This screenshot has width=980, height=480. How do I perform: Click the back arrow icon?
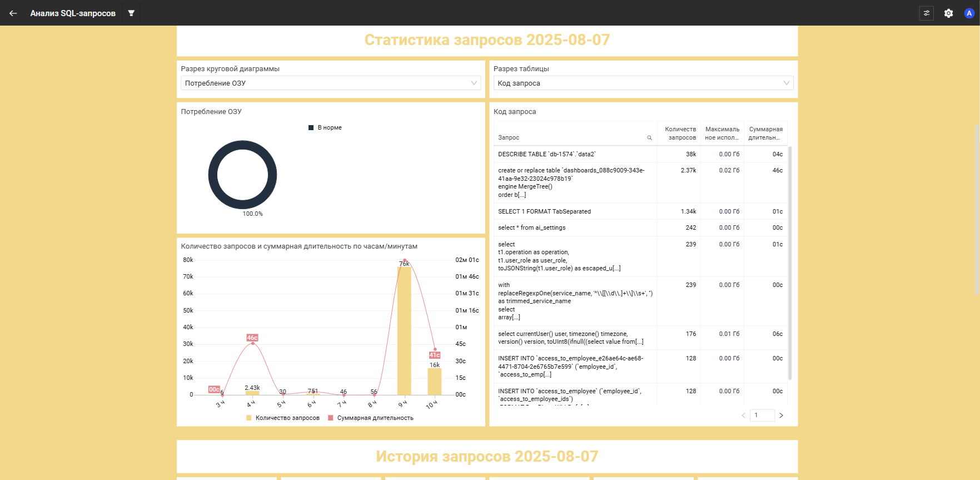coord(13,13)
